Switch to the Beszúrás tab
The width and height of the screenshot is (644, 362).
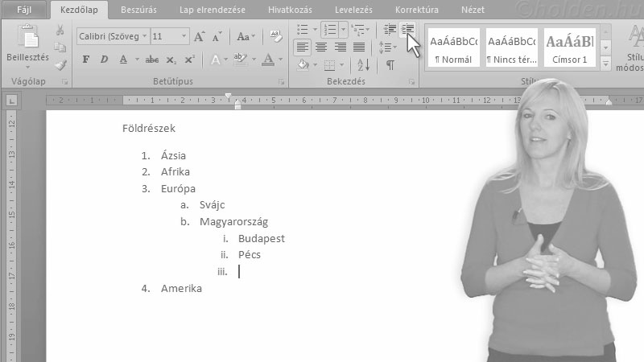138,10
